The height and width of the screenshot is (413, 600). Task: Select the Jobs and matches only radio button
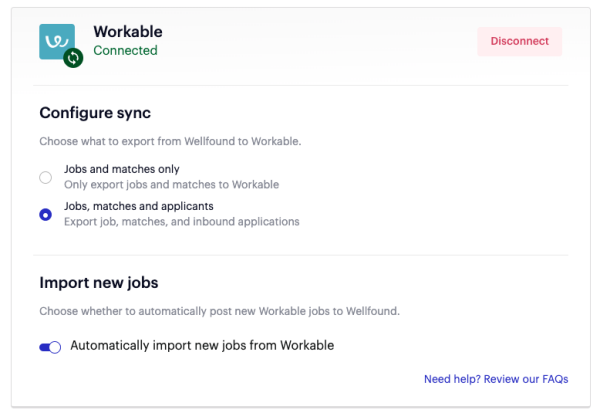click(46, 177)
